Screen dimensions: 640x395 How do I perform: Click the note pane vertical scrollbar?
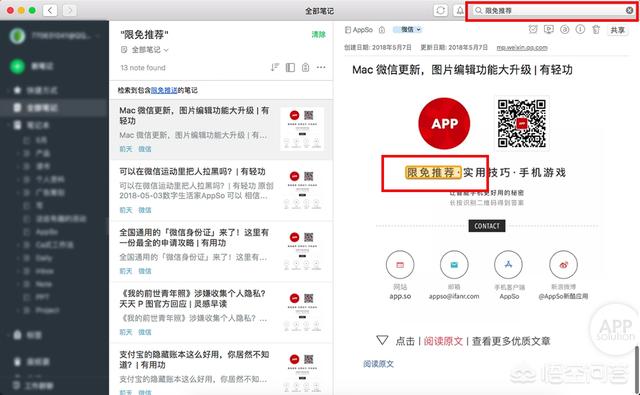click(x=636, y=370)
